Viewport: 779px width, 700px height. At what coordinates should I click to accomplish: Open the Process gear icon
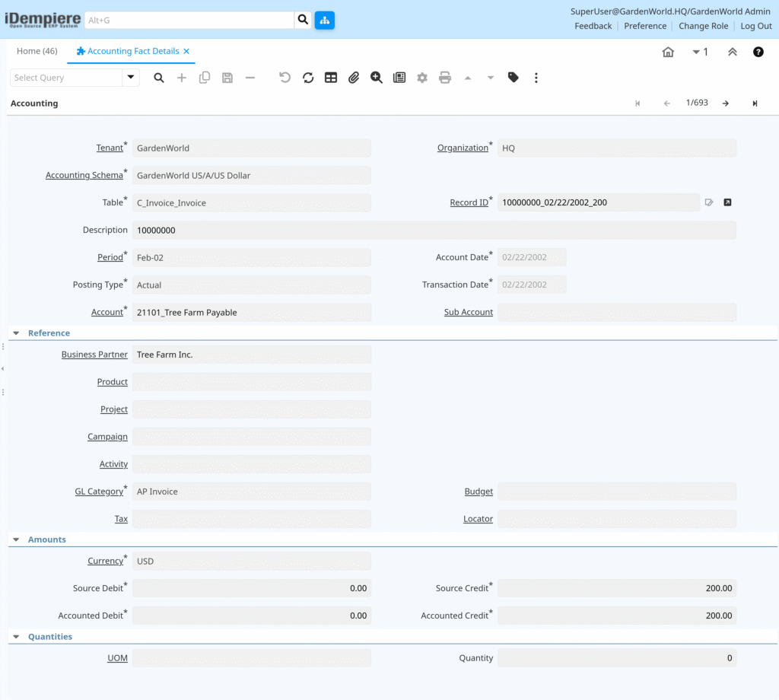point(422,78)
